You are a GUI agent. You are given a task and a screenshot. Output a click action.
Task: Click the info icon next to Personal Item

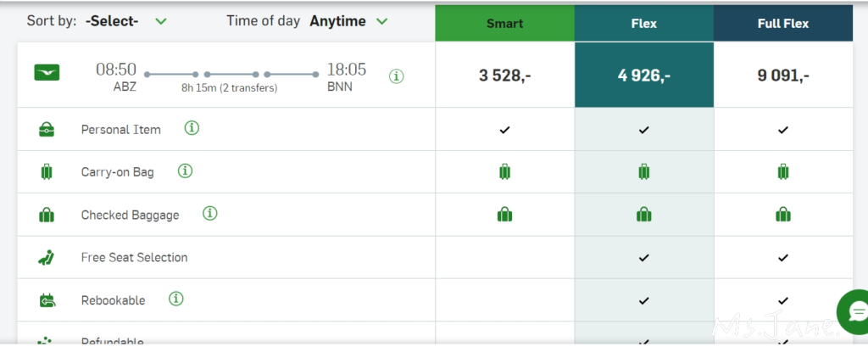[192, 129]
